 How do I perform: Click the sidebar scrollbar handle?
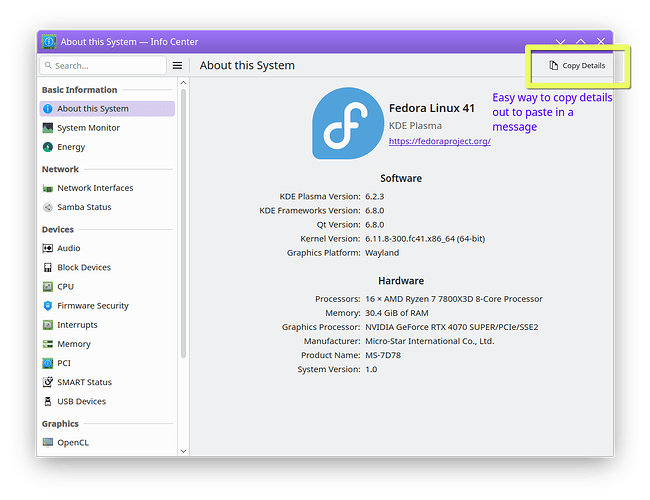click(x=183, y=223)
